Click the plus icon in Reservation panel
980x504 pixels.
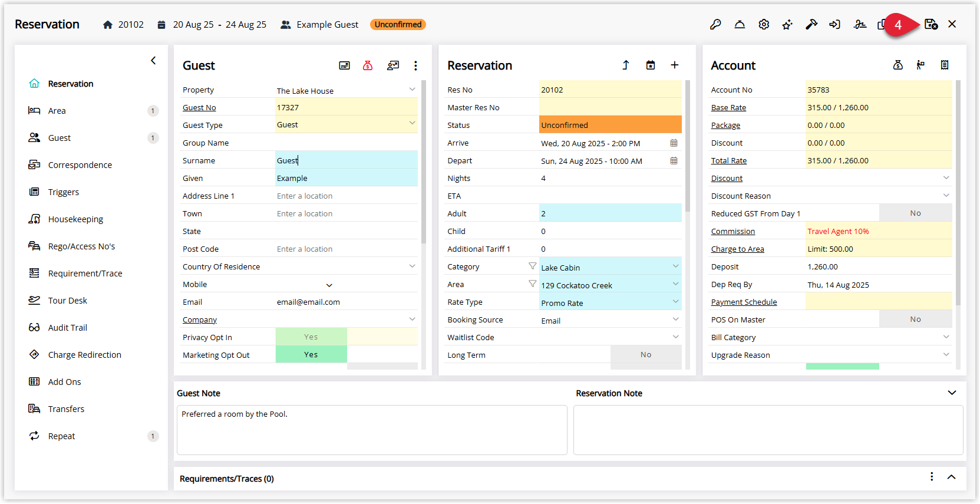pyautogui.click(x=675, y=65)
